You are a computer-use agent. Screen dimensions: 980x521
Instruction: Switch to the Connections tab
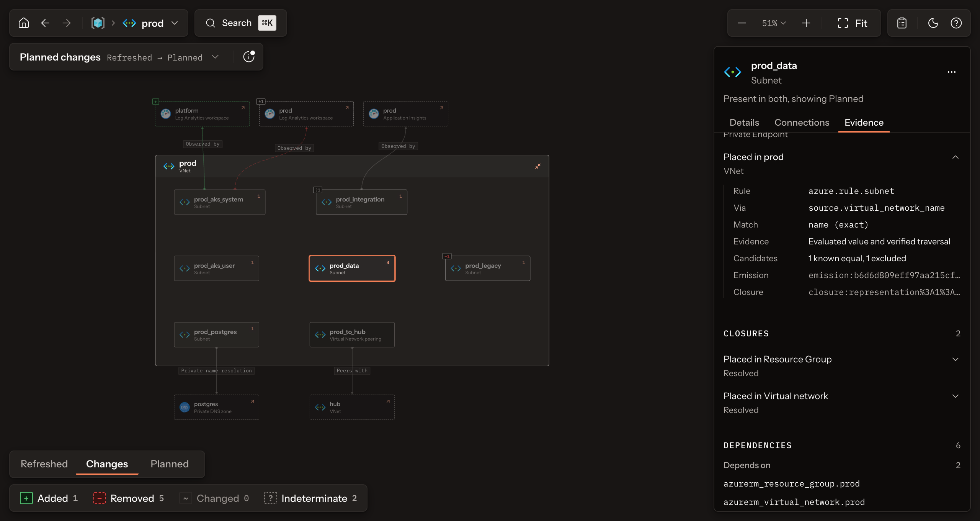[x=802, y=123]
